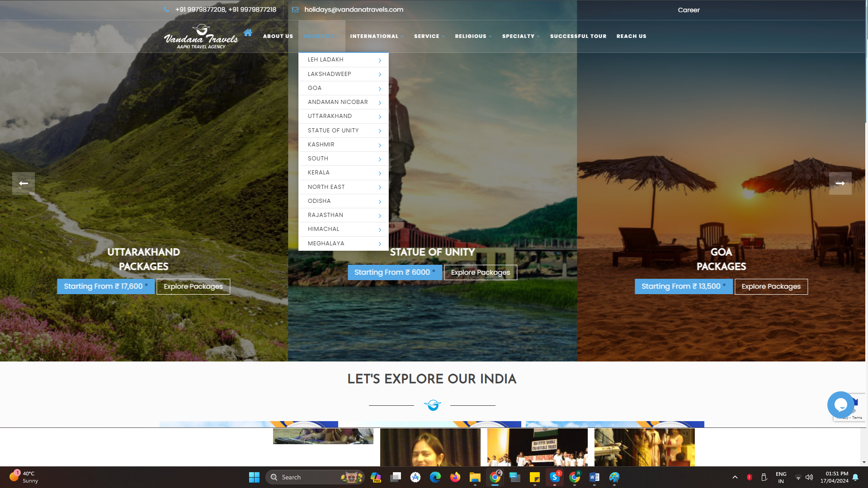Click the notification bell in the tray

[x=855, y=477]
